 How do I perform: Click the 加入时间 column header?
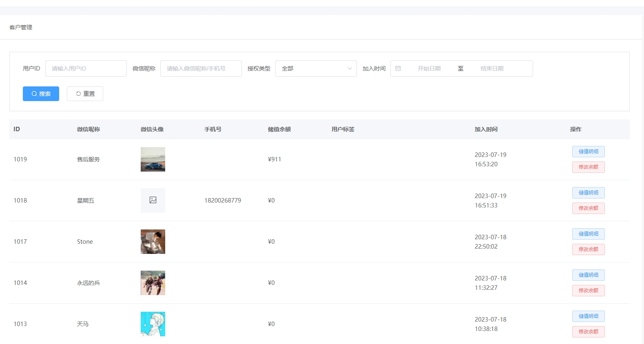486,129
